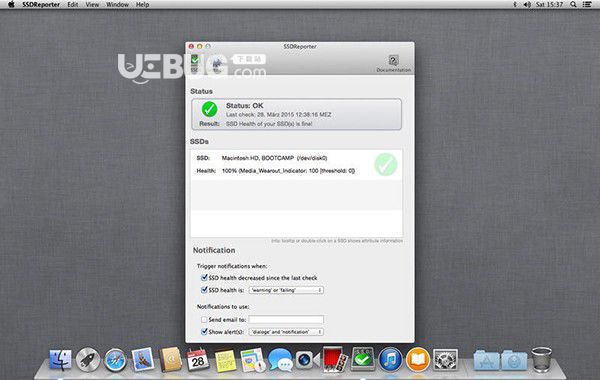Image resolution: width=600 pixels, height=380 pixels.
Task: Uncheck SSD health decreased since last check
Action: tap(204, 277)
